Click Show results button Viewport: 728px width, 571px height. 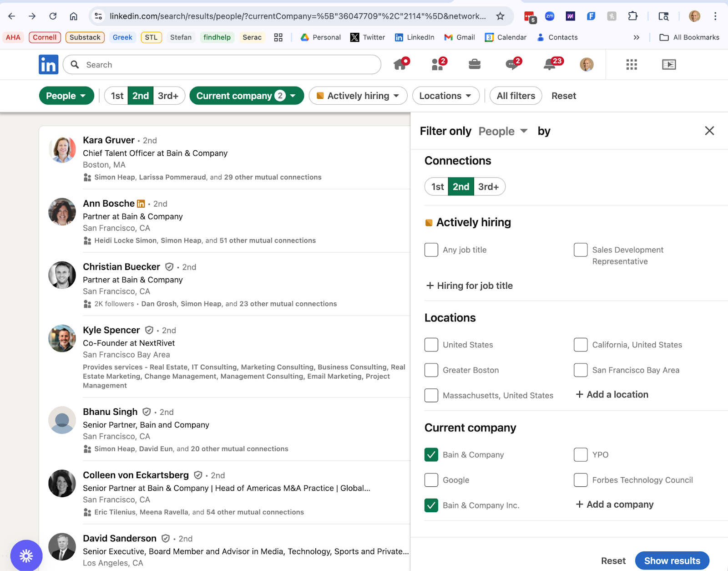(672, 561)
